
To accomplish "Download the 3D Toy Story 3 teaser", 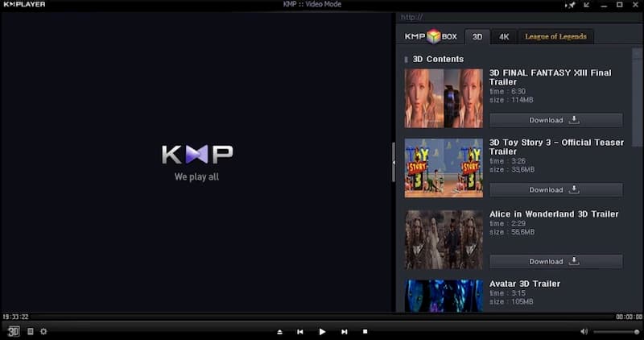I will (556, 190).
